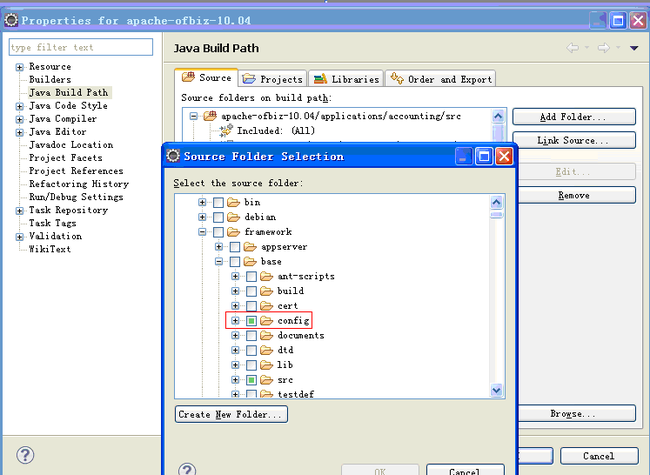Click scroll-up arrow in source folders list
This screenshot has width=650, height=475.
(x=498, y=116)
